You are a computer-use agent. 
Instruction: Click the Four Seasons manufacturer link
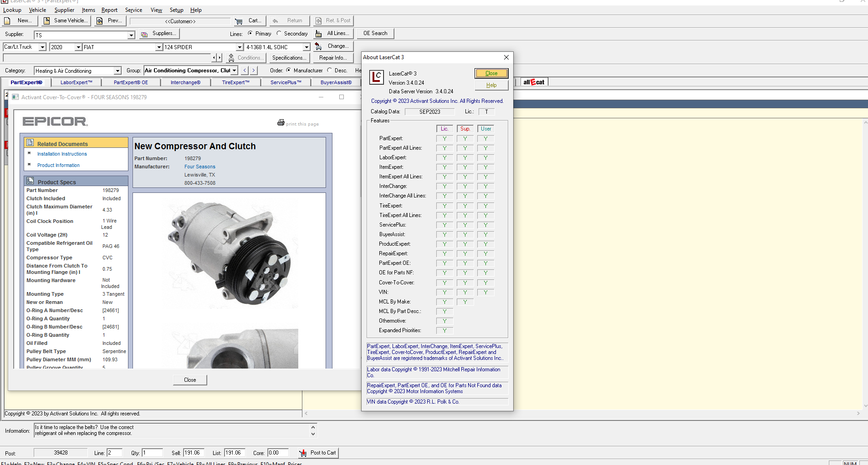tap(199, 167)
